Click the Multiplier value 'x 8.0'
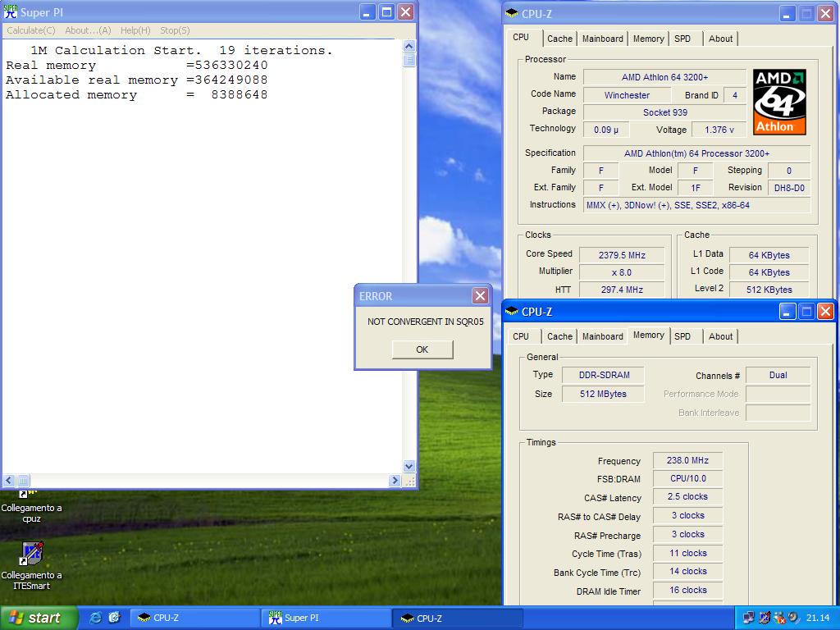The image size is (840, 630). (622, 272)
